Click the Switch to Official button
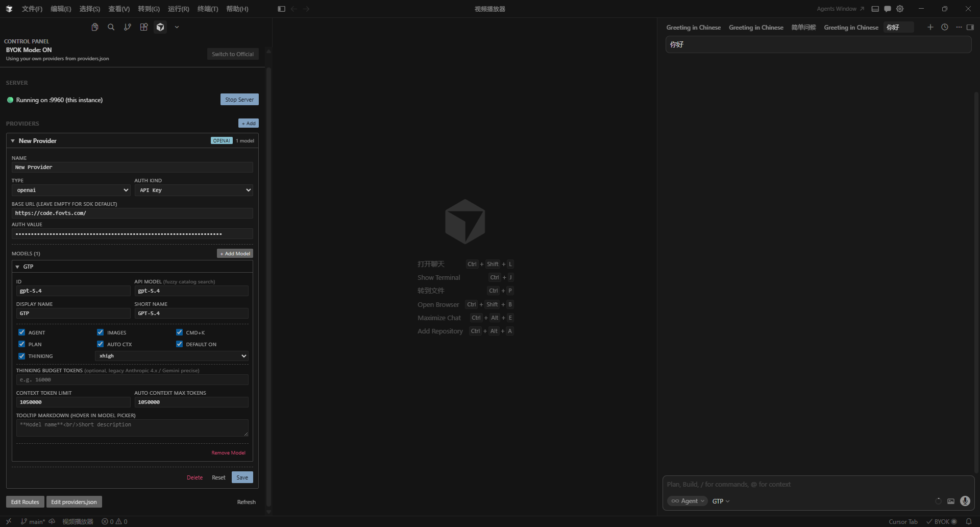 click(x=233, y=54)
